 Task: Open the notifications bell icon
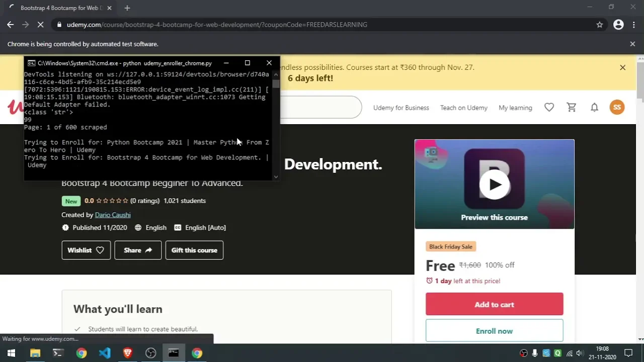tap(594, 108)
